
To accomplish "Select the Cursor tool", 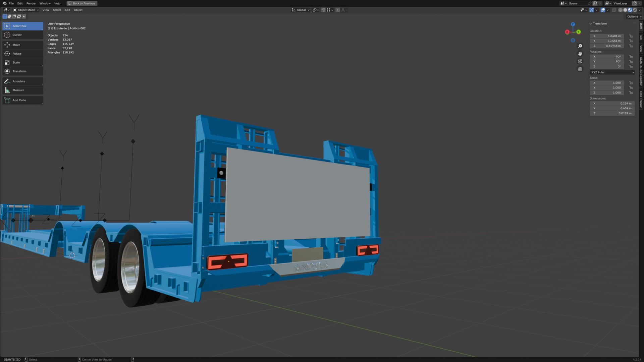I will pyautogui.click(x=22, y=35).
